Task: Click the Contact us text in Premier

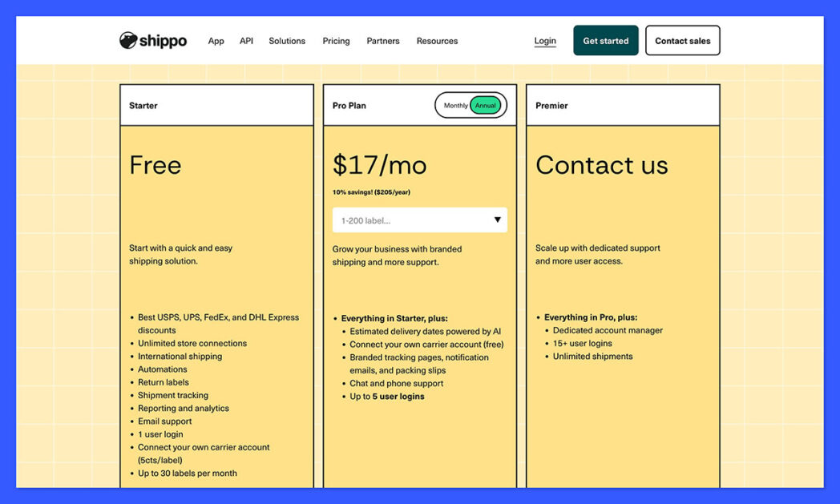Action: (x=602, y=165)
